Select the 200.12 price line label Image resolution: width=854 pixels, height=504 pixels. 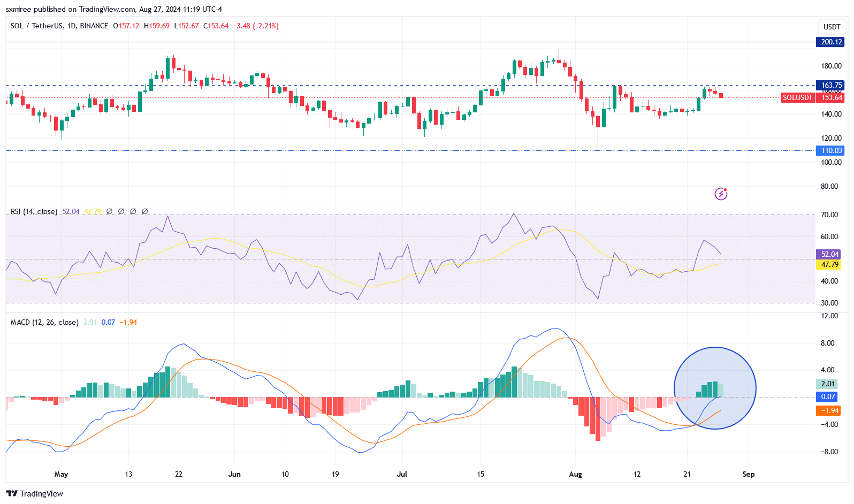(830, 42)
